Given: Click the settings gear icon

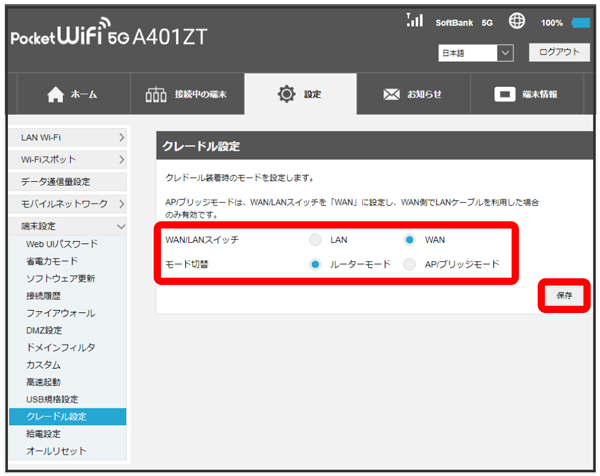Looking at the screenshot, I should [x=286, y=94].
